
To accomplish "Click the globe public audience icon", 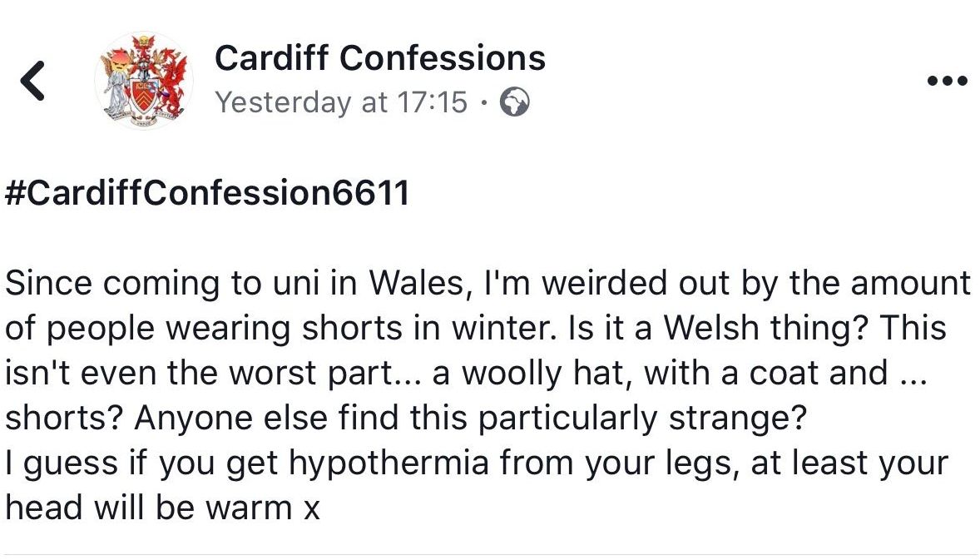I will pyautogui.click(x=514, y=102).
